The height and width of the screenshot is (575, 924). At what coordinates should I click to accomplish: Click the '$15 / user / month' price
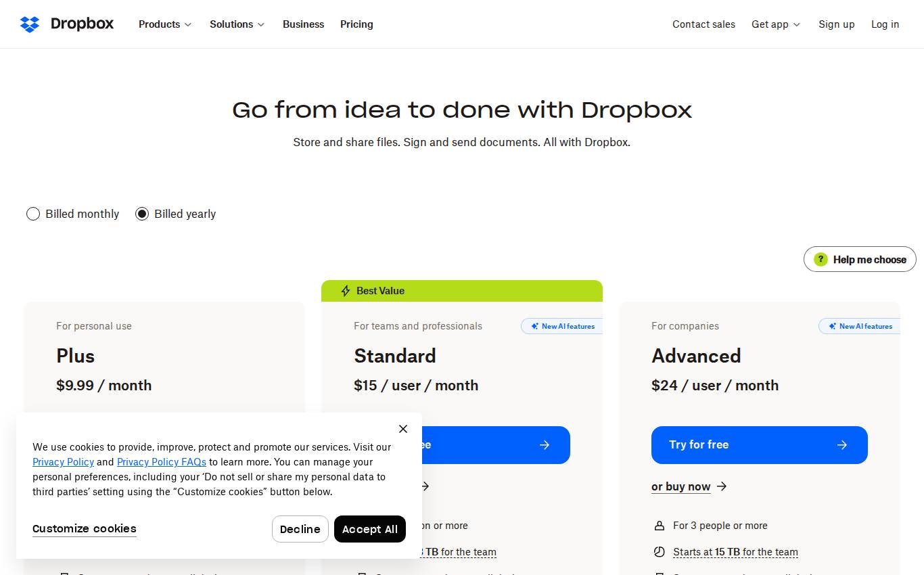[x=416, y=386]
